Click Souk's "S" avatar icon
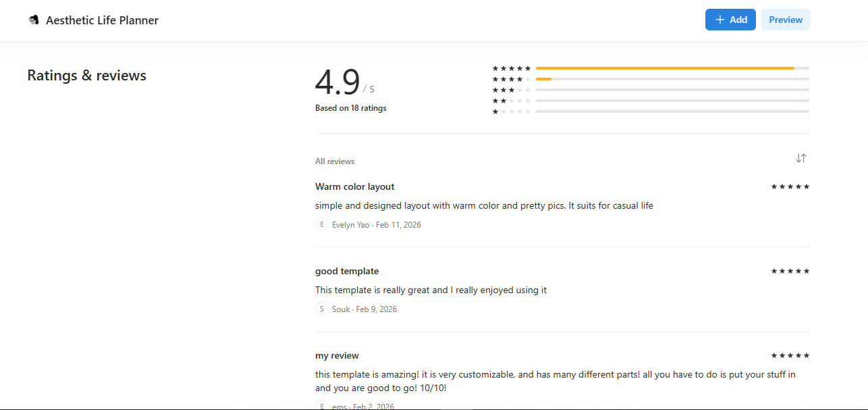 click(322, 309)
